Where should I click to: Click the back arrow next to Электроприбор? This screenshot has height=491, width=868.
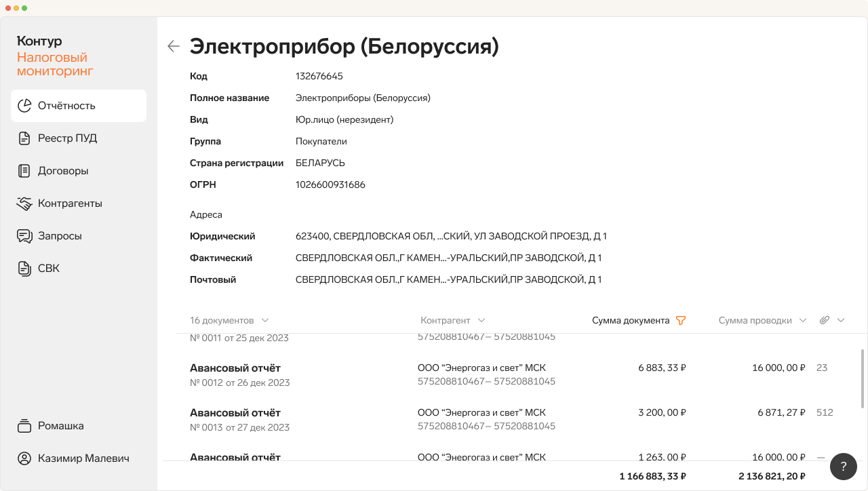click(x=174, y=46)
